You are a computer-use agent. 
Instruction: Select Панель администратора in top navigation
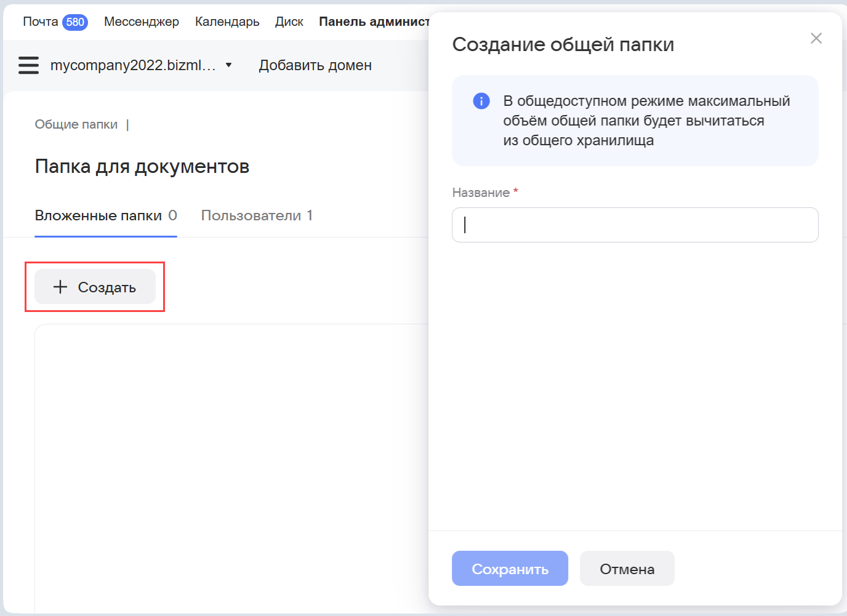pyautogui.click(x=374, y=22)
